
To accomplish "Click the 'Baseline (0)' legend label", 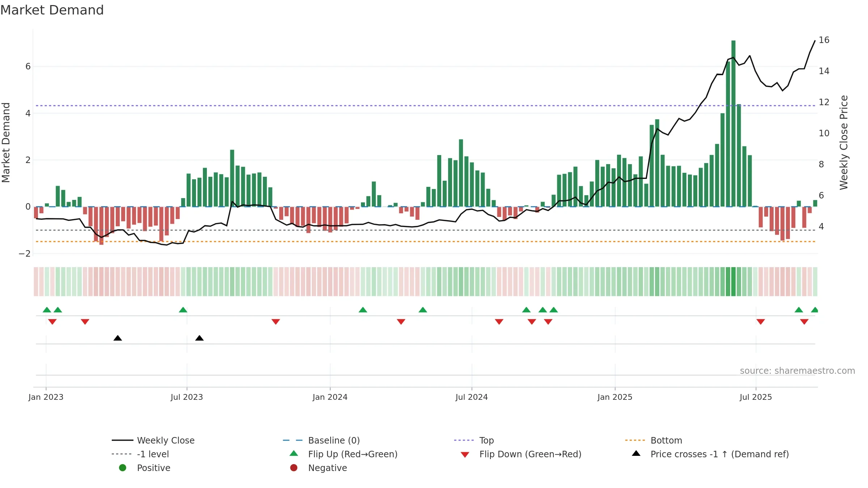I will (x=334, y=440).
